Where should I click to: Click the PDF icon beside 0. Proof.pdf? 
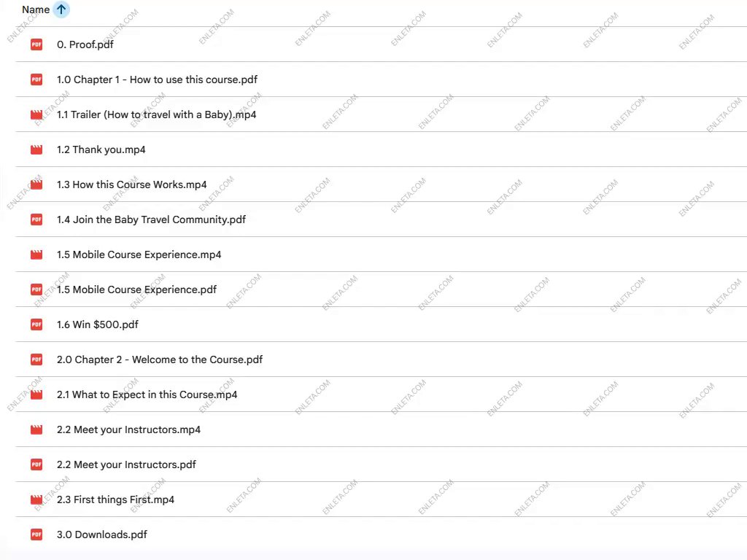[36, 44]
